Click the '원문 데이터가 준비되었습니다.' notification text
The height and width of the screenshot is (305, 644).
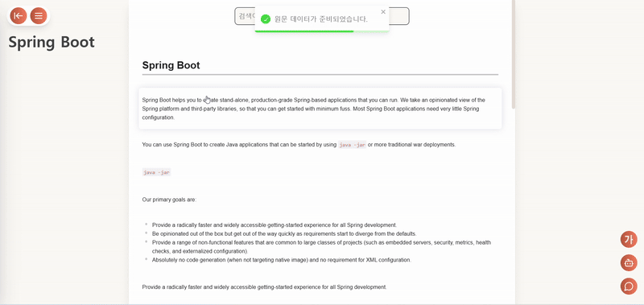[320, 19]
